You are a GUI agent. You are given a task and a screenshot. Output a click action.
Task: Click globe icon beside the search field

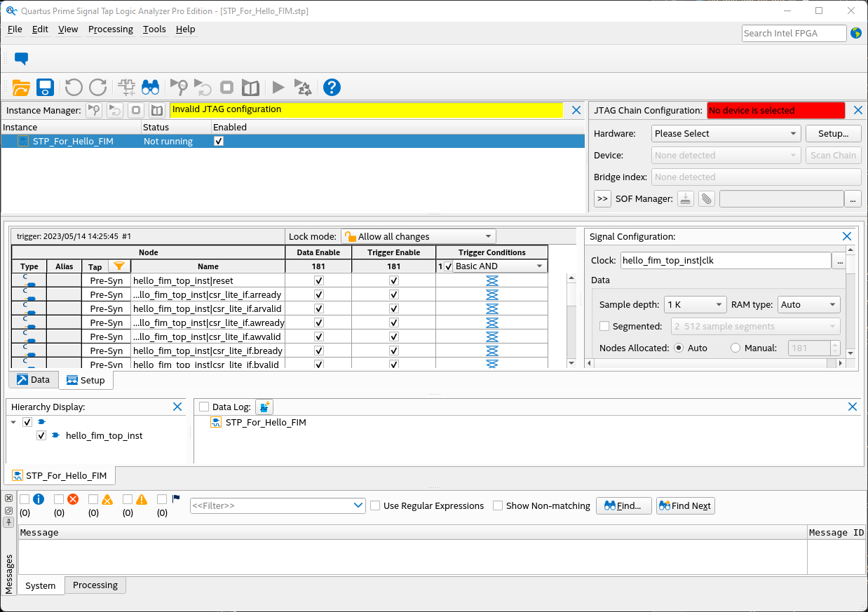point(856,33)
